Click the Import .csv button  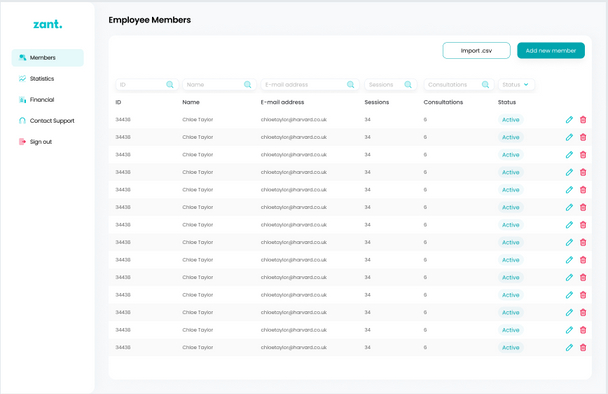click(x=476, y=50)
